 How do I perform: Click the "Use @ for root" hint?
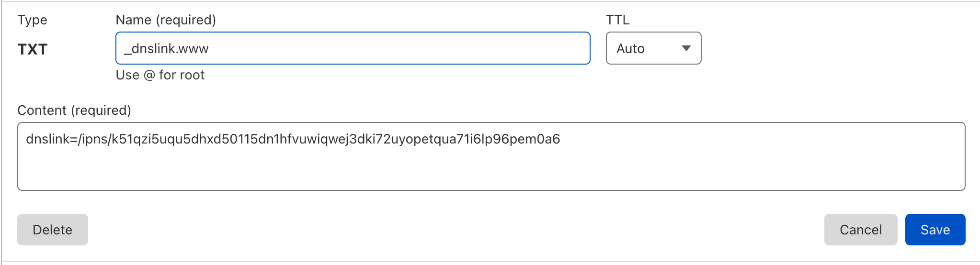[160, 75]
